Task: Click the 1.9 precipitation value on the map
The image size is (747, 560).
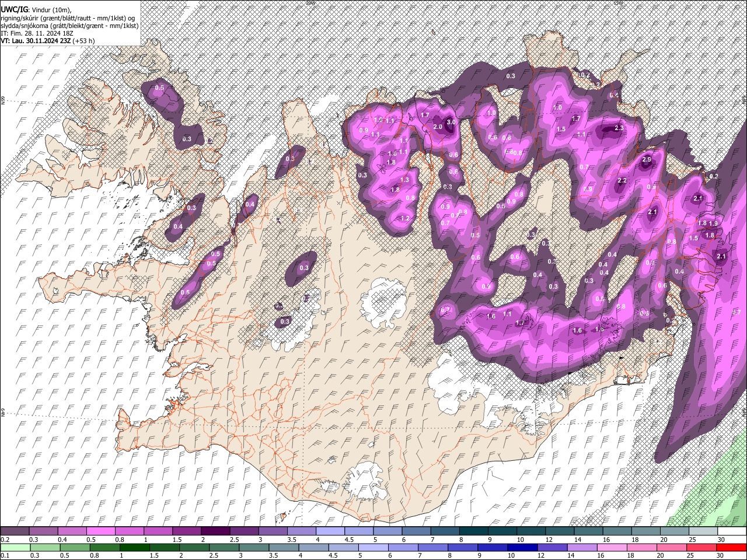Action: [713, 224]
